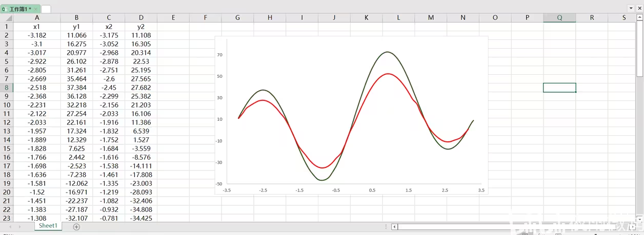
Task: Select column L header
Action: tap(398, 17)
